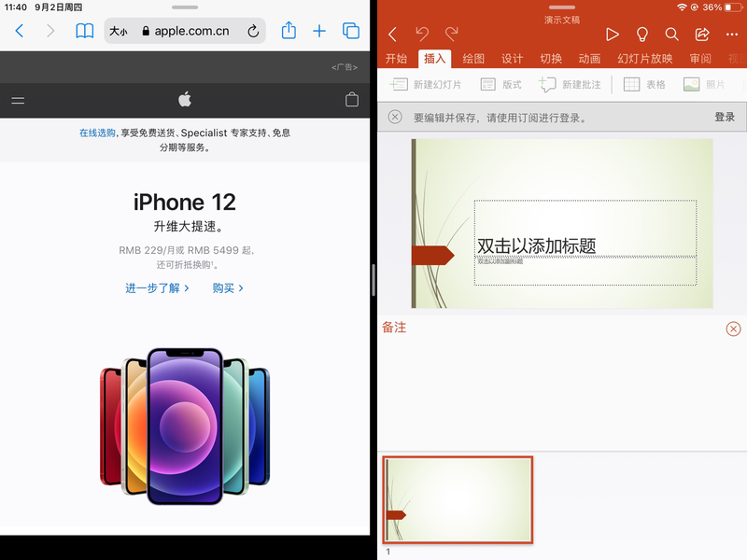Share the PowerPoint presentation
This screenshot has height=560, width=747.
[x=702, y=35]
